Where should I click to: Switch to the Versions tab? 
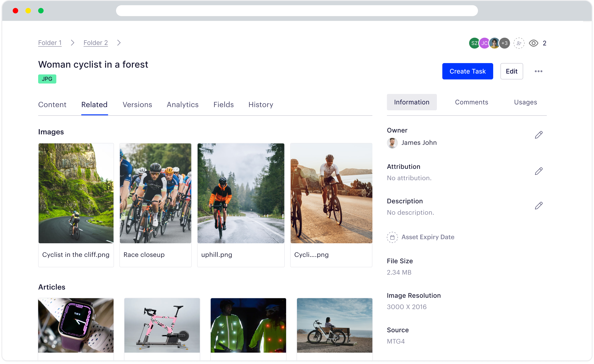click(137, 105)
